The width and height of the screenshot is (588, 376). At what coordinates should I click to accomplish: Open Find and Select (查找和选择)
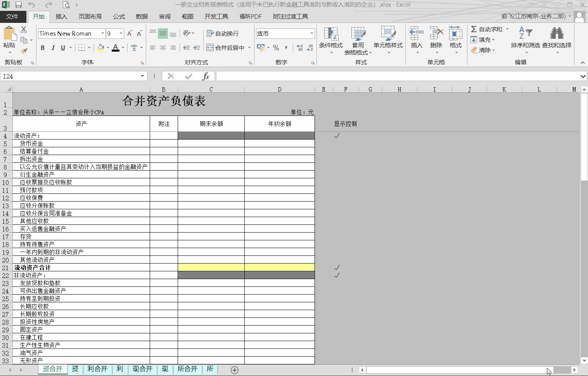click(x=556, y=39)
